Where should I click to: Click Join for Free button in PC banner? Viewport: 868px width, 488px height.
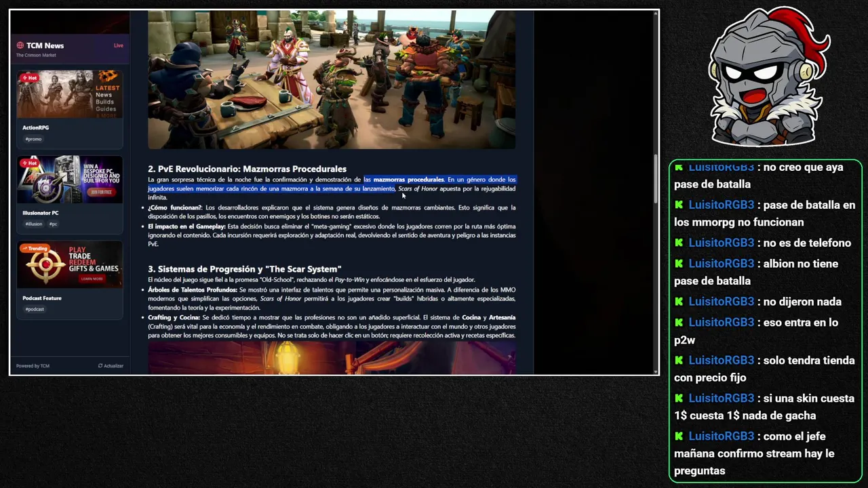pos(100,192)
